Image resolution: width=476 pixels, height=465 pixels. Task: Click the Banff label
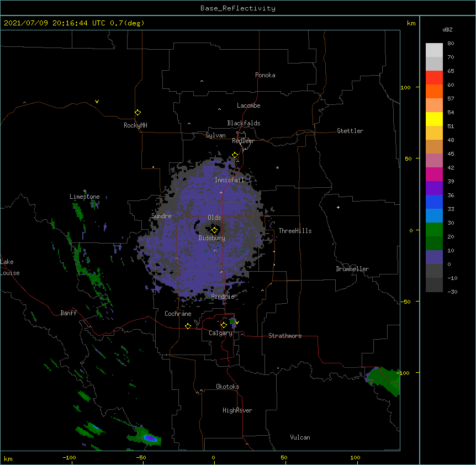click(x=68, y=313)
